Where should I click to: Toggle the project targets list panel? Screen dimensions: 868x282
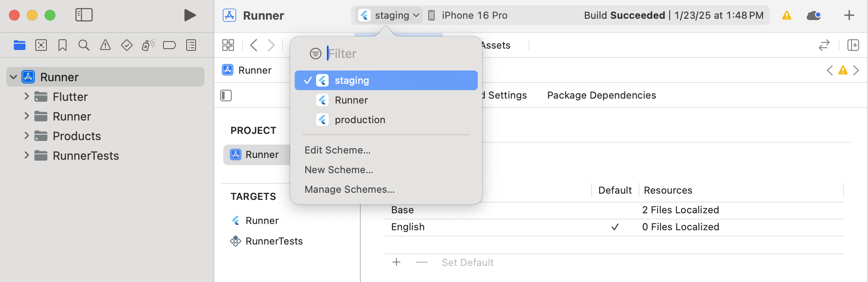coord(226,95)
